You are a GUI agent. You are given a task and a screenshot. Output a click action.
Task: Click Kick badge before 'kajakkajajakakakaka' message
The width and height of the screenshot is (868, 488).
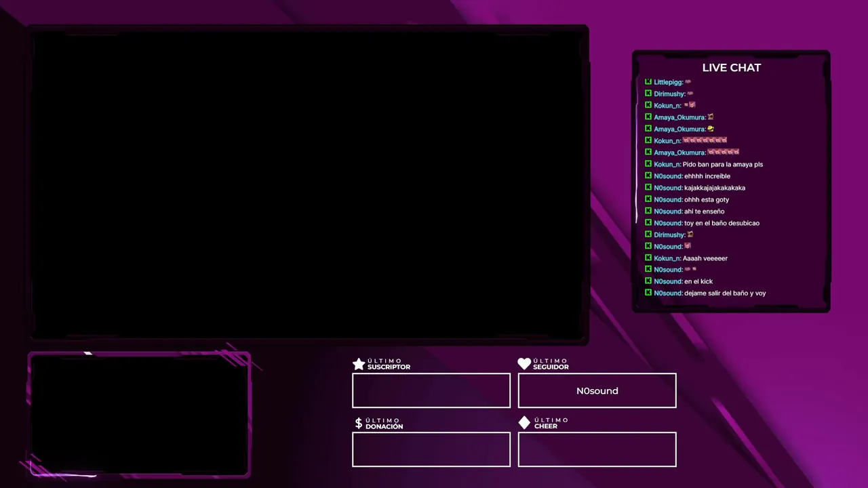pos(648,188)
